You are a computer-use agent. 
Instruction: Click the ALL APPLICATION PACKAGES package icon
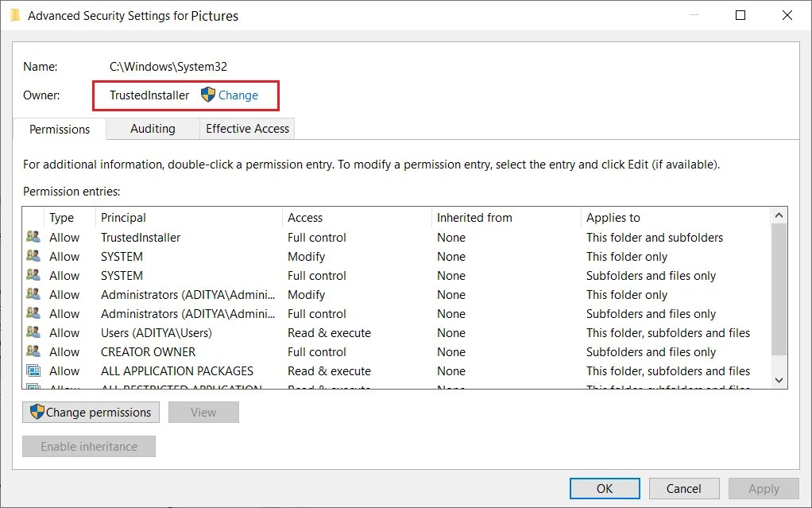point(33,370)
